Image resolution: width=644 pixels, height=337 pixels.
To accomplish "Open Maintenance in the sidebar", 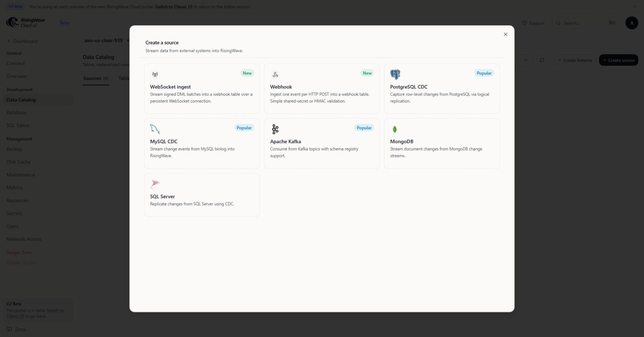I will [21, 175].
